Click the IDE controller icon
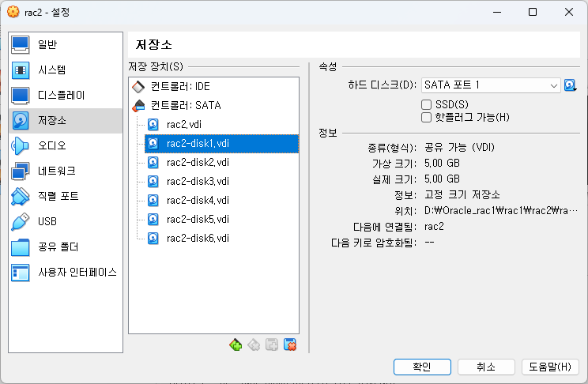The image size is (588, 384). pyautogui.click(x=138, y=87)
